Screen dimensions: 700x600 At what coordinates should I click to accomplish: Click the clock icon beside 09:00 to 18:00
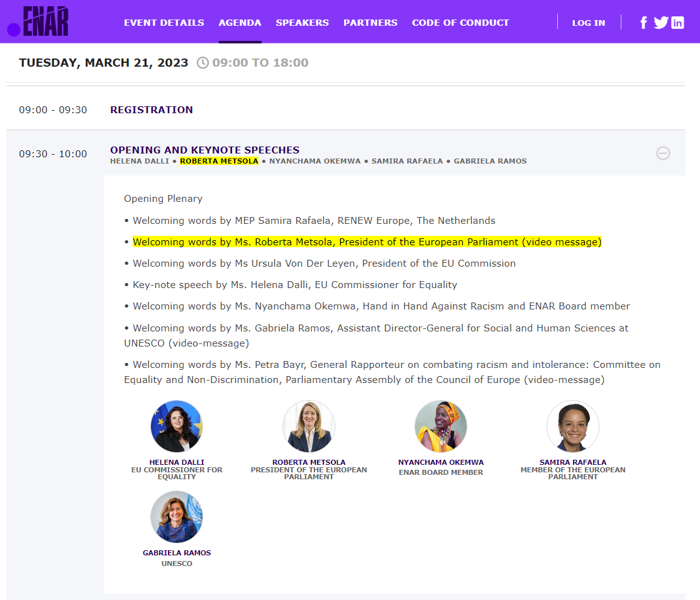pyautogui.click(x=203, y=62)
